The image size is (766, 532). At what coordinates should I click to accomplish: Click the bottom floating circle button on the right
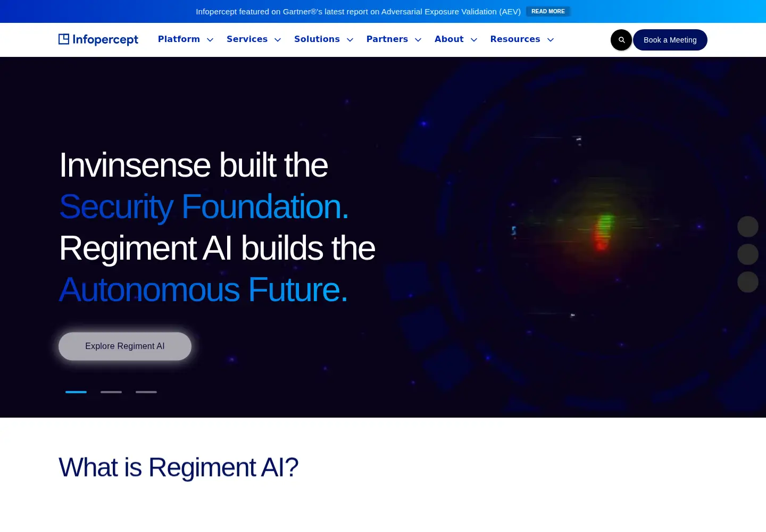point(748,282)
